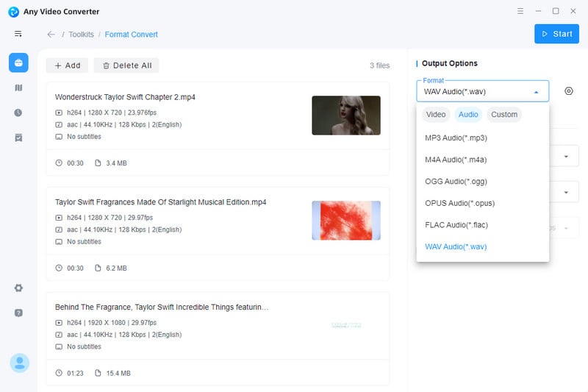The width and height of the screenshot is (588, 392).
Task: Click the Delete All button
Action: pos(126,65)
